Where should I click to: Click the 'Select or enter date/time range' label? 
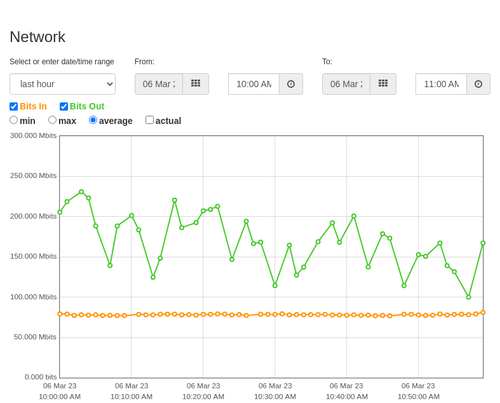click(62, 62)
